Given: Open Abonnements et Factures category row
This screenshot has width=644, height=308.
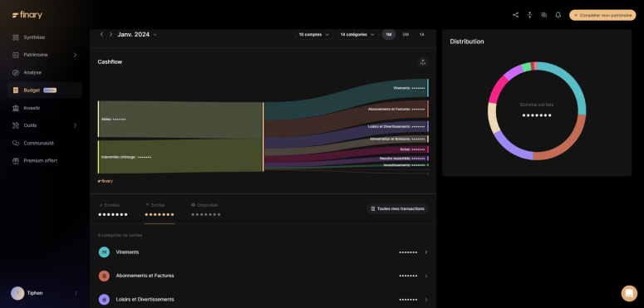Looking at the screenshot, I should pos(263,276).
